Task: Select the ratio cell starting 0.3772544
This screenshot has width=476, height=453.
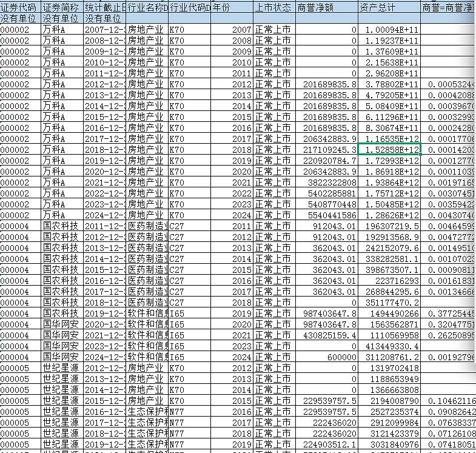Action: coord(448,314)
